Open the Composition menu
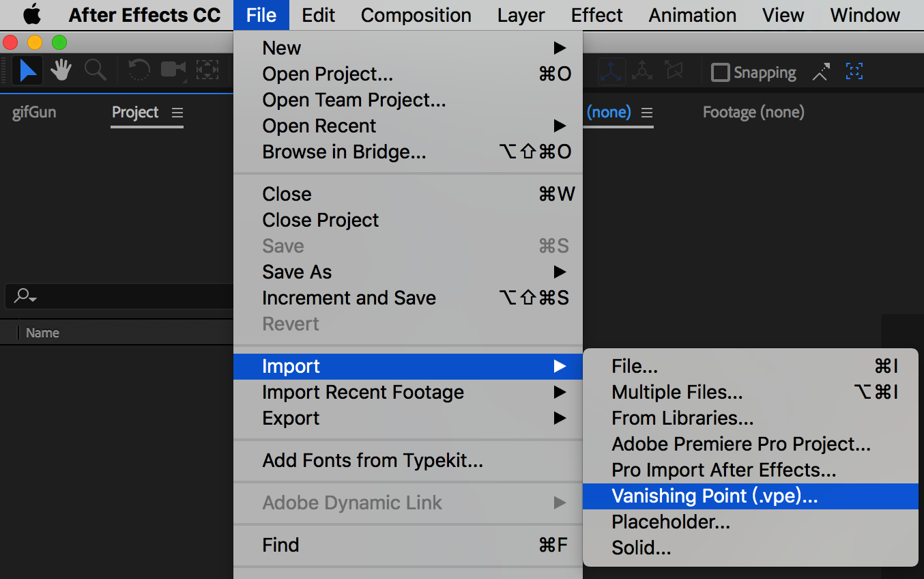The width and height of the screenshot is (924, 579). point(416,15)
